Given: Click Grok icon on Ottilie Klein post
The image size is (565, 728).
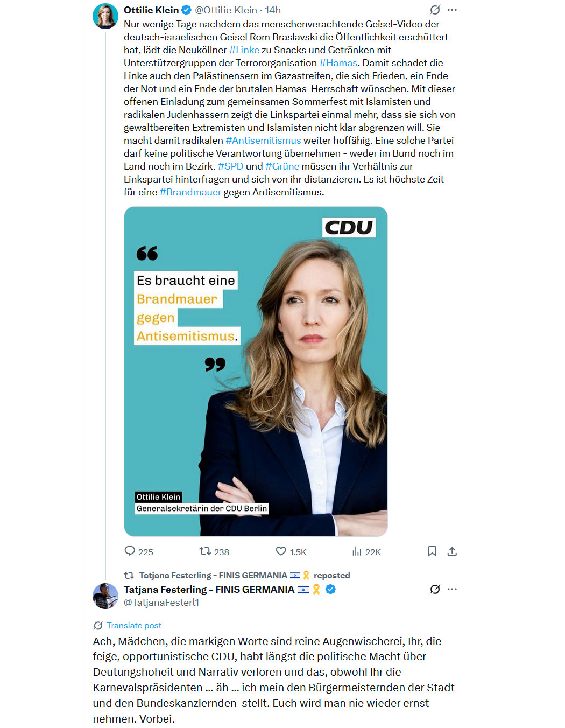Looking at the screenshot, I should 435,10.
